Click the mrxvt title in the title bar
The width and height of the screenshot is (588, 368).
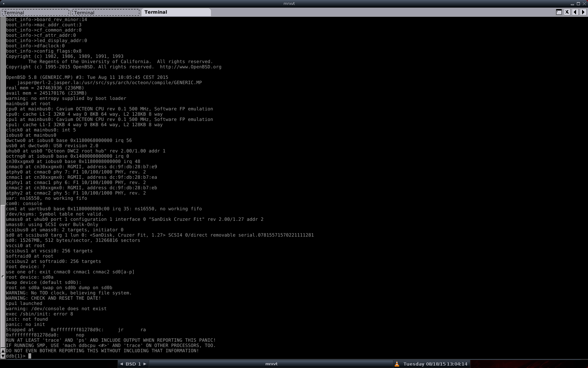[x=289, y=4]
